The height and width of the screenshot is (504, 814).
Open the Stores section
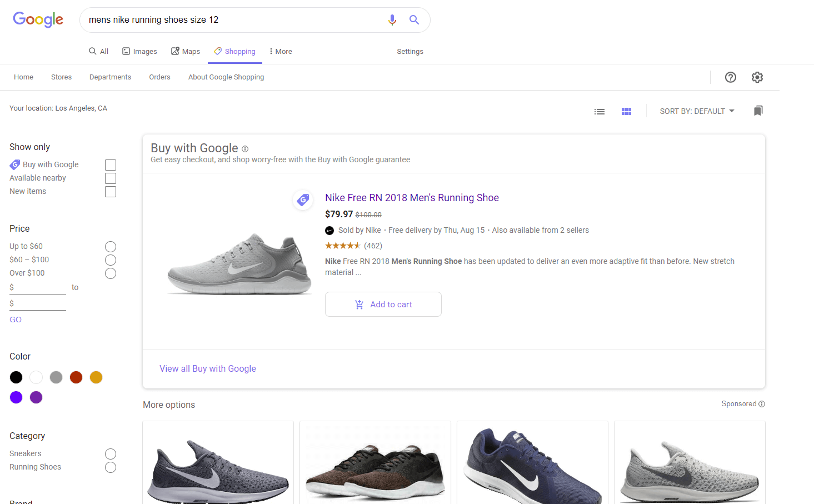click(61, 77)
